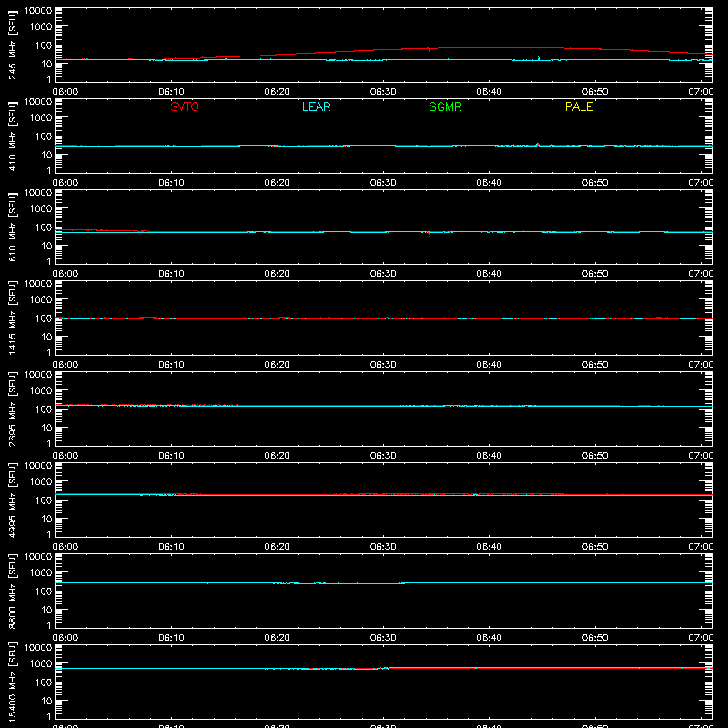Click the red SVTO legend label
Screen dimensions: 728x728
(185, 106)
